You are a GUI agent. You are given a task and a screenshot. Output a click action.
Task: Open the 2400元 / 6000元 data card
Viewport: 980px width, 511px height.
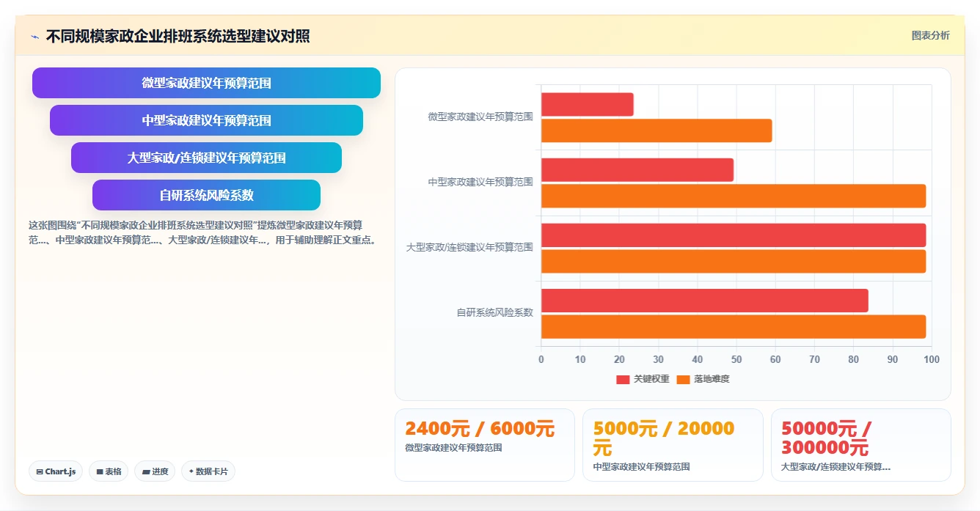485,445
